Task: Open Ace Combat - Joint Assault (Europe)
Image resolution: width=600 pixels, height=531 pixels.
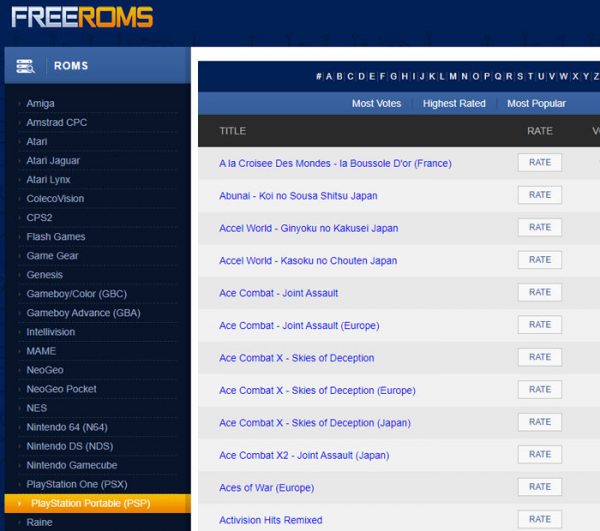Action: point(299,326)
